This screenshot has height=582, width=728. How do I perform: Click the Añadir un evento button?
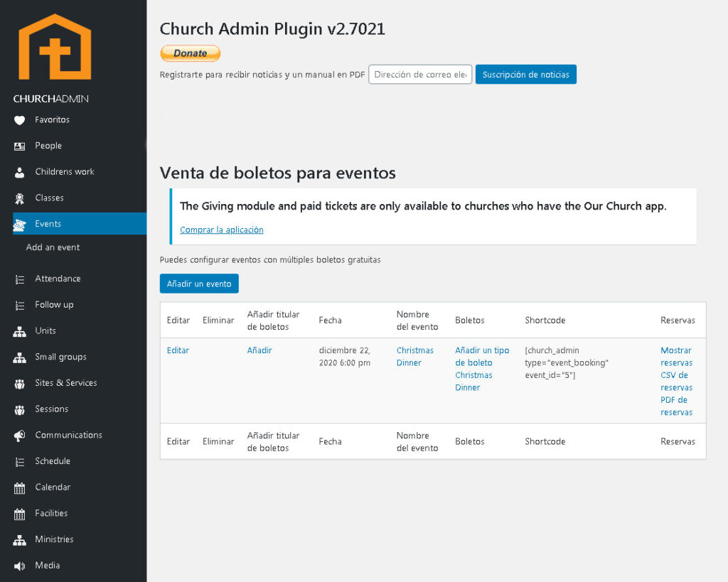(199, 284)
